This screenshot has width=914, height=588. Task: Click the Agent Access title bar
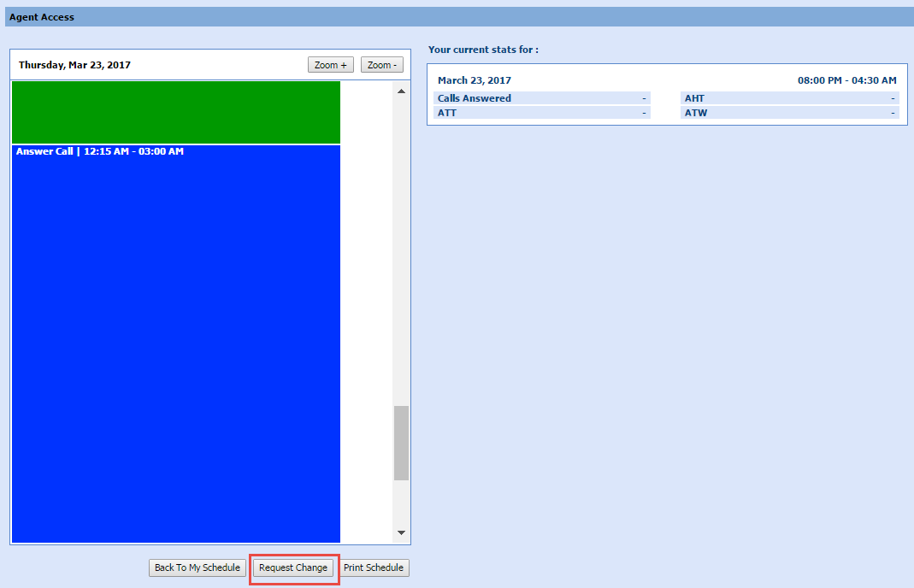coord(457,17)
